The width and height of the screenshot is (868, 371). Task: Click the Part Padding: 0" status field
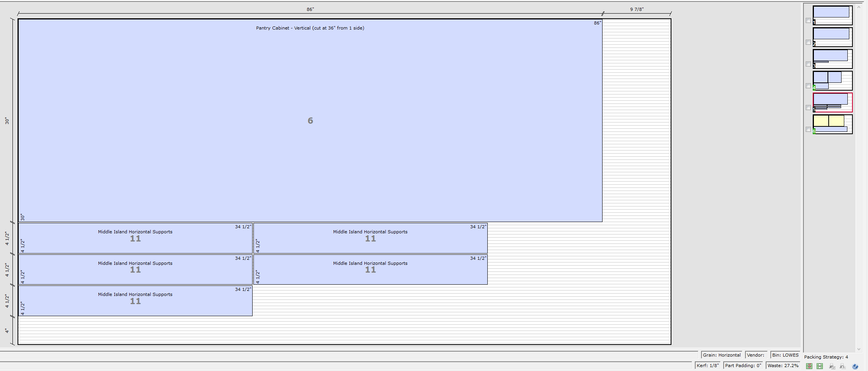743,365
